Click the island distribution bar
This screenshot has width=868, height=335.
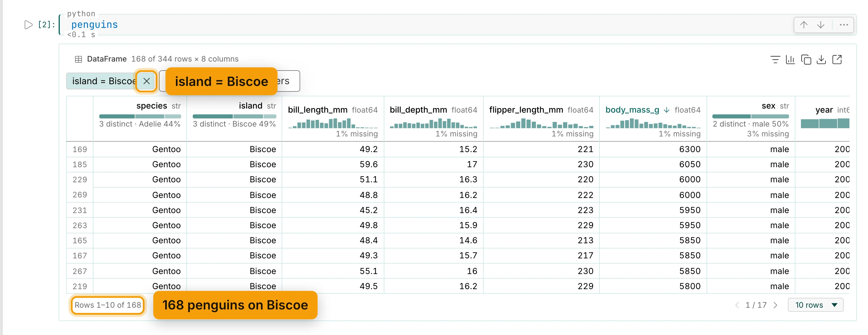coord(234,116)
